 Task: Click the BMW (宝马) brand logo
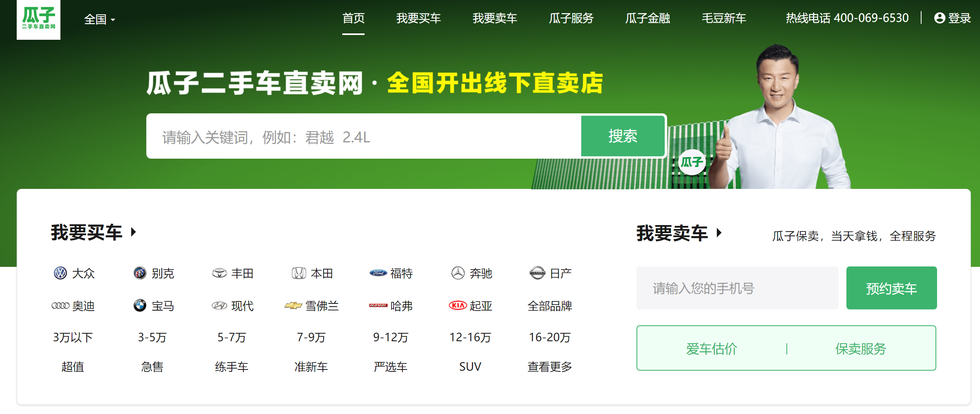[140, 306]
